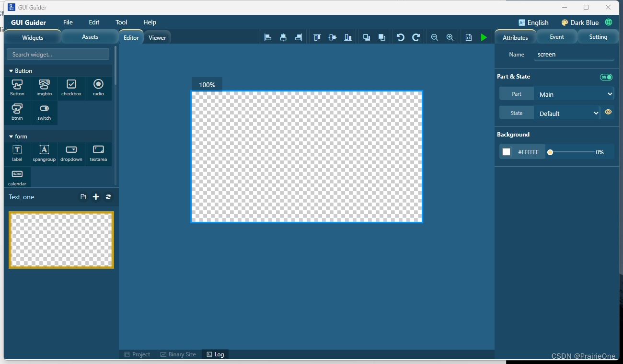Toggle the Part & State ON switch
The image size is (623, 364).
click(x=606, y=77)
